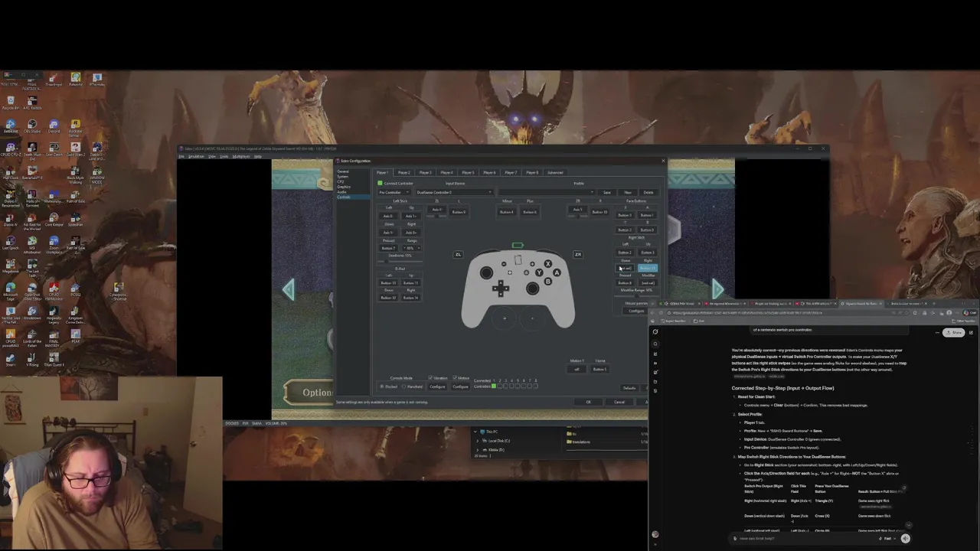Select Graphics in the configuration sidebar
This screenshot has height=551, width=980.
pos(344,187)
